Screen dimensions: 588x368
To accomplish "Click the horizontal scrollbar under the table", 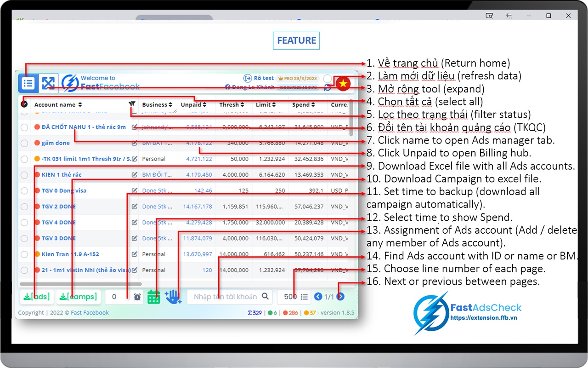I will [80, 284].
